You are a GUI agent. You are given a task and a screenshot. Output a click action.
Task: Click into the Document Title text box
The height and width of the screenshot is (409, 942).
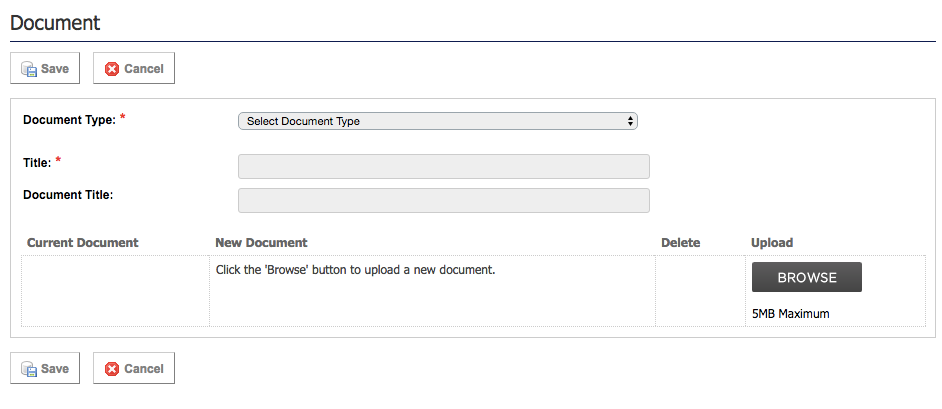pyautogui.click(x=443, y=200)
